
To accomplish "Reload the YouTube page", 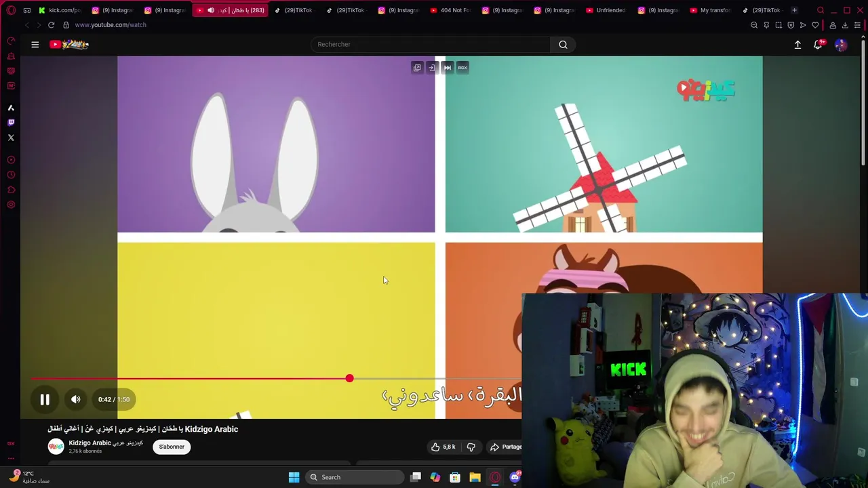I will pyautogui.click(x=51, y=25).
